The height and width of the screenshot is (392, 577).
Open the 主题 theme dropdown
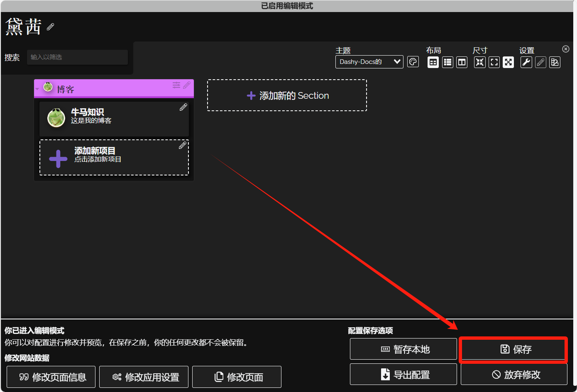tap(369, 62)
